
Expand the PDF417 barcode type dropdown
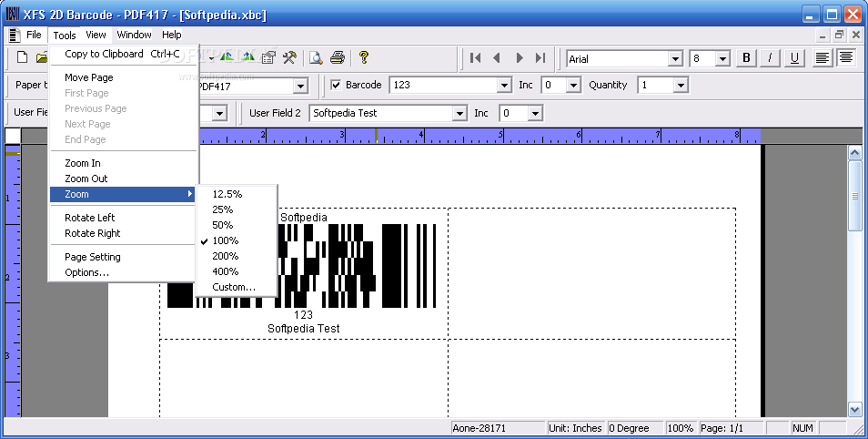point(300,86)
